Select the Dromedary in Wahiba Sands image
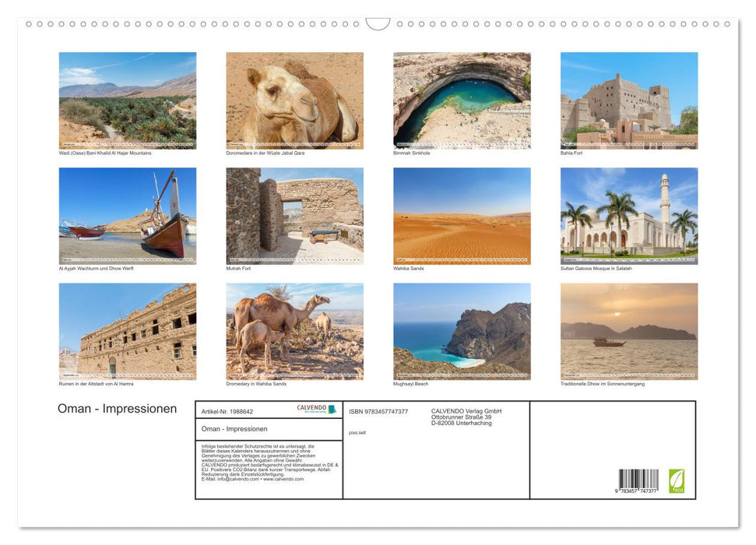 point(294,331)
